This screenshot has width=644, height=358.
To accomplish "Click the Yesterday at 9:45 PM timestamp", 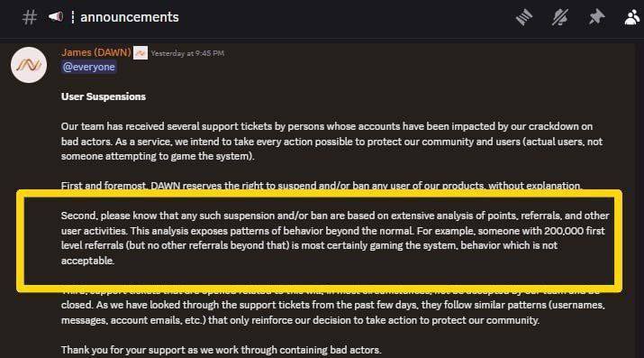I will coord(187,53).
